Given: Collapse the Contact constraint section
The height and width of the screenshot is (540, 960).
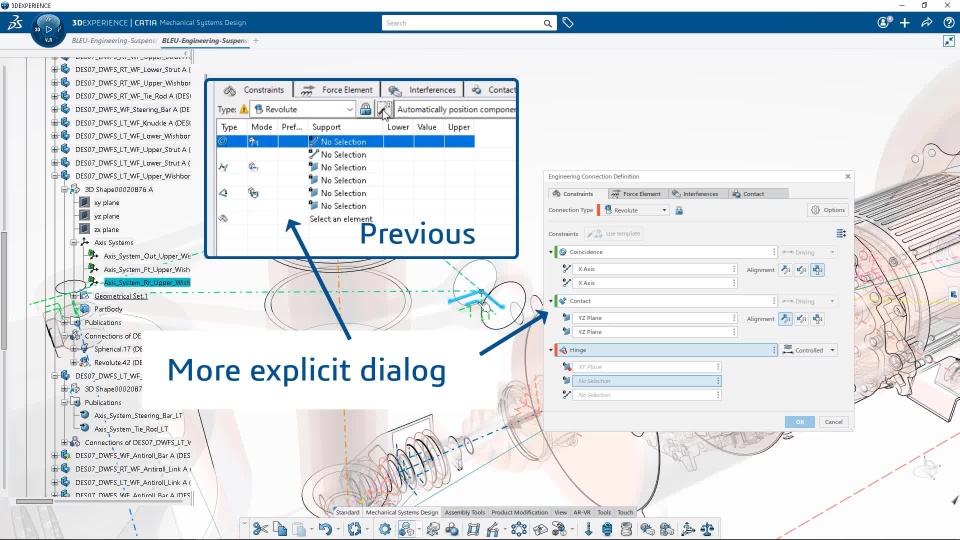Looking at the screenshot, I should 550,301.
